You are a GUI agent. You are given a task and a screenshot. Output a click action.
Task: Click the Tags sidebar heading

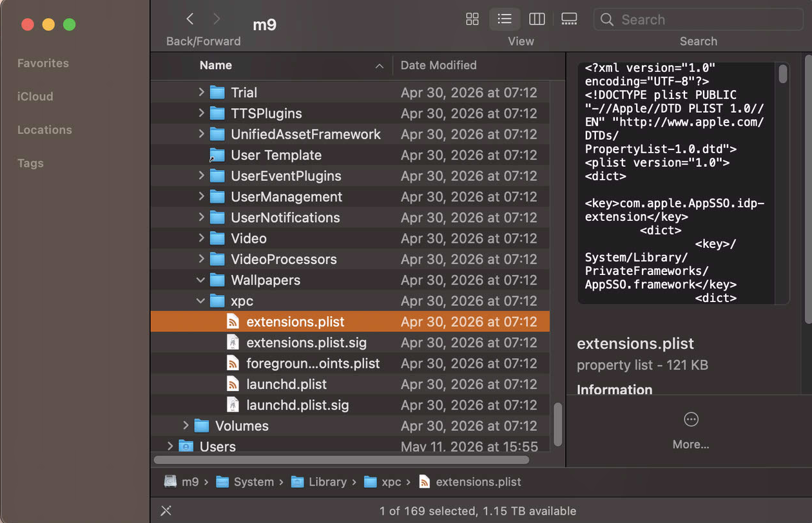tap(30, 163)
